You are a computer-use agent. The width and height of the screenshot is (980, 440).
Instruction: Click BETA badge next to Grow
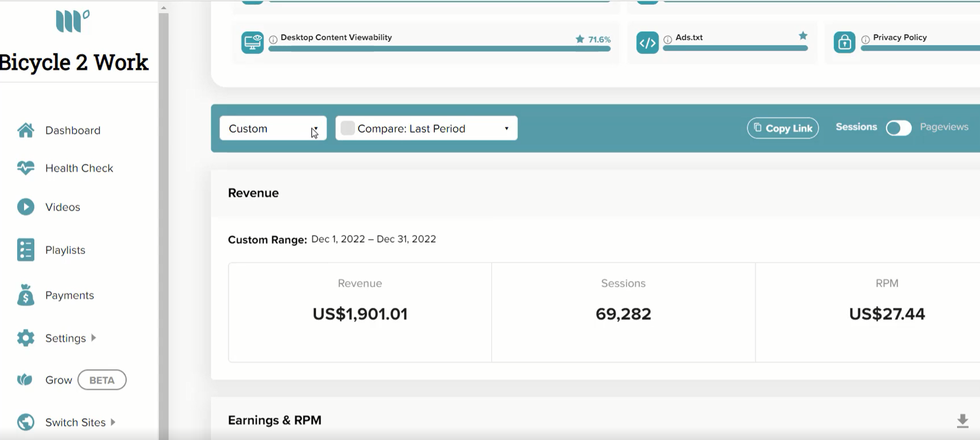click(102, 380)
